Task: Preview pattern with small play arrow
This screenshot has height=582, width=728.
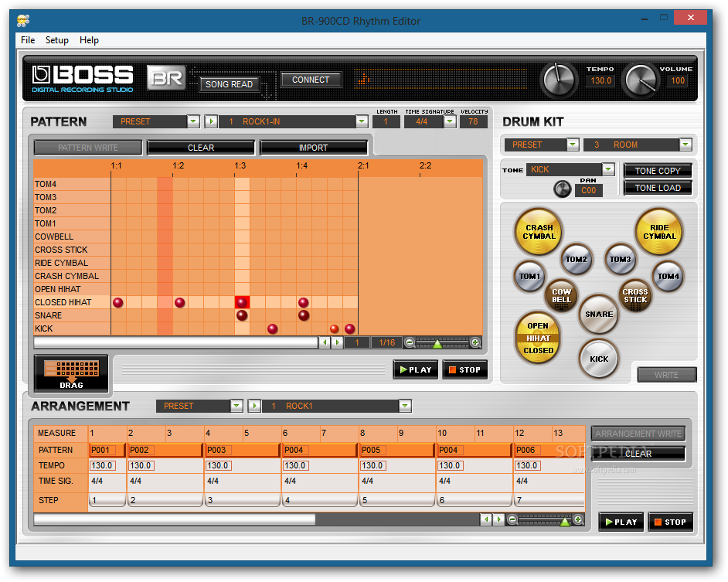Action: pos(211,121)
